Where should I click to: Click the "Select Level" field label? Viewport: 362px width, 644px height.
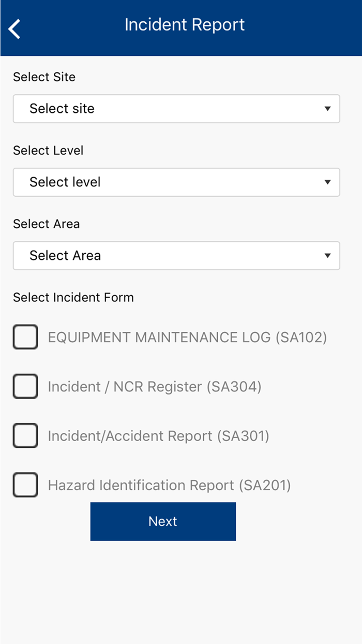click(x=48, y=151)
